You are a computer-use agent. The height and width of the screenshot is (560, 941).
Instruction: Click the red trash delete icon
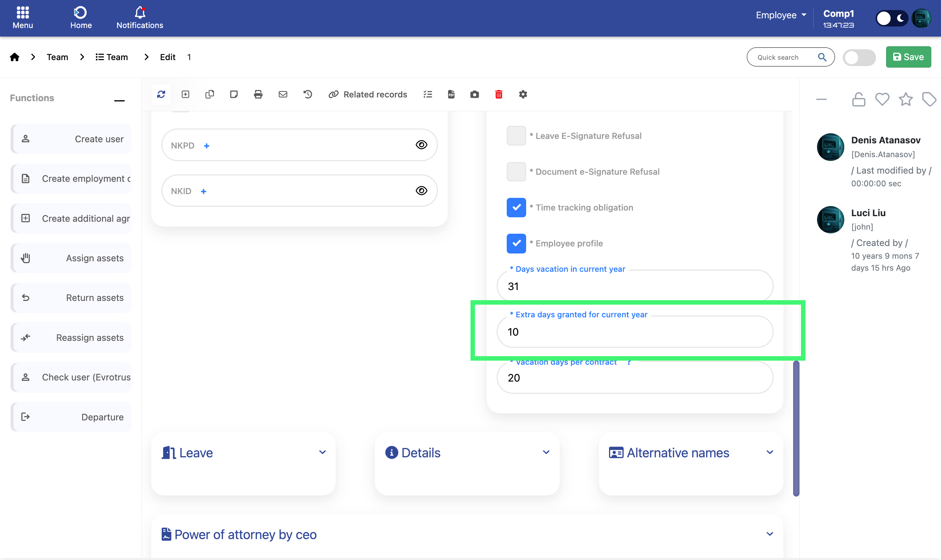499,94
